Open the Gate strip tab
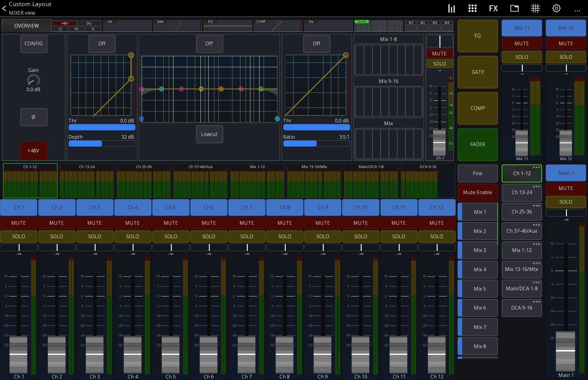Viewport: 588px width, 380px height. coord(178,26)
